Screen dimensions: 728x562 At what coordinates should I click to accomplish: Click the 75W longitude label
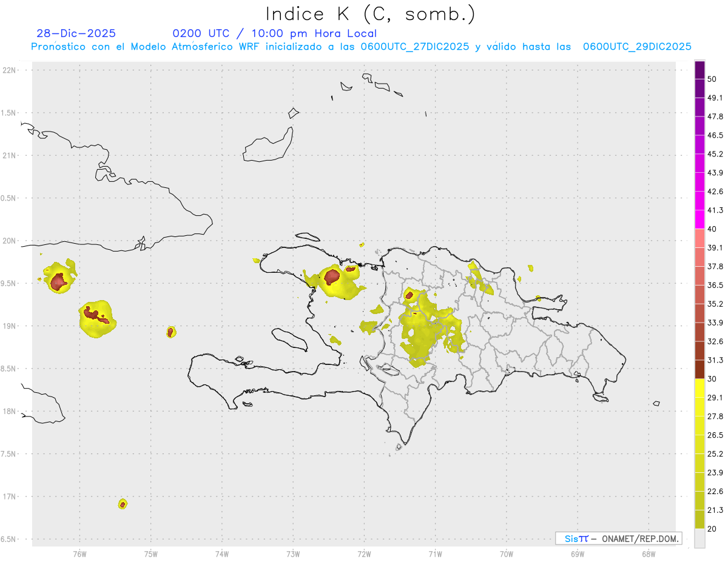click(151, 554)
